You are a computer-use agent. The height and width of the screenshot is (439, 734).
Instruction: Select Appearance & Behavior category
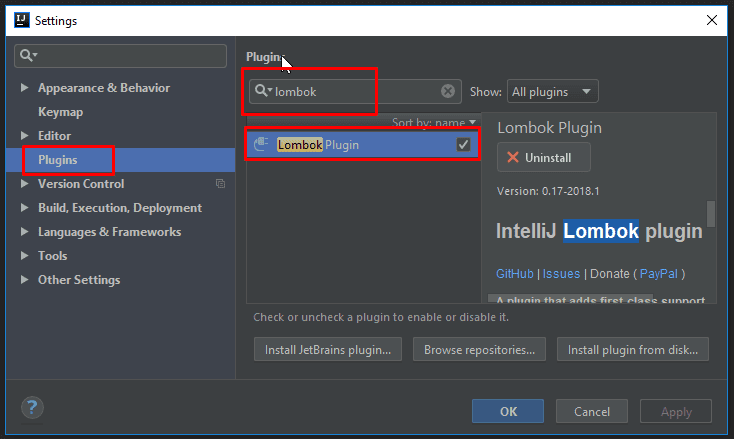(x=104, y=88)
